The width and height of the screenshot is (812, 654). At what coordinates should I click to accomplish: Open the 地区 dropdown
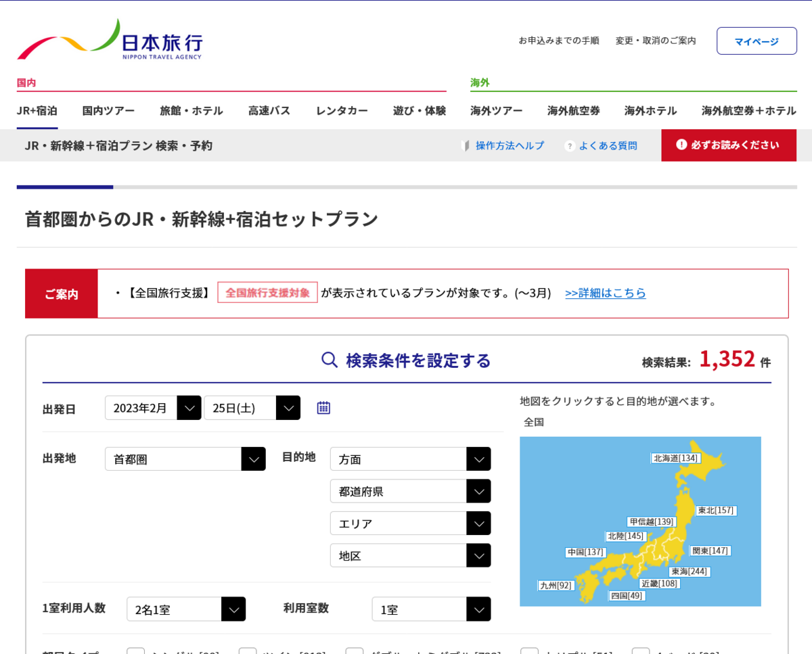(411, 555)
